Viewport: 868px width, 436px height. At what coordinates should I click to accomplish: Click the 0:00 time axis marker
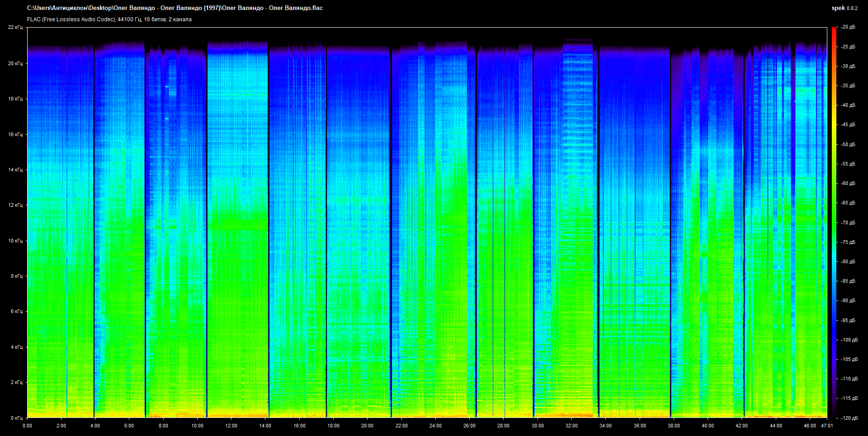point(27,426)
